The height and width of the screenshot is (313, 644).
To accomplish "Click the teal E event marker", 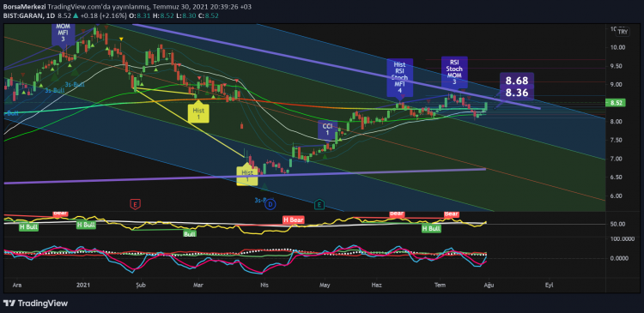I will [319, 204].
